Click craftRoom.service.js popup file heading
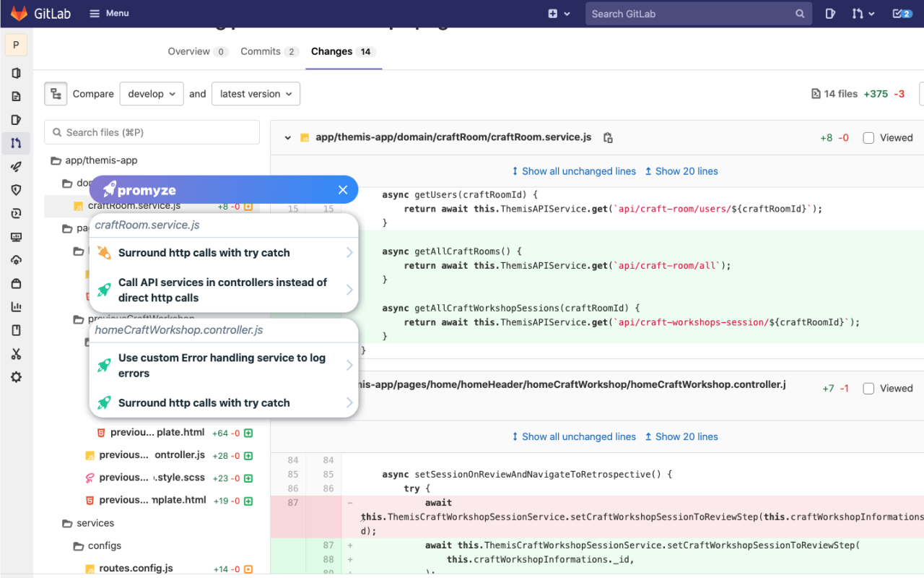Screen dimensions: 924x578 [147, 225]
